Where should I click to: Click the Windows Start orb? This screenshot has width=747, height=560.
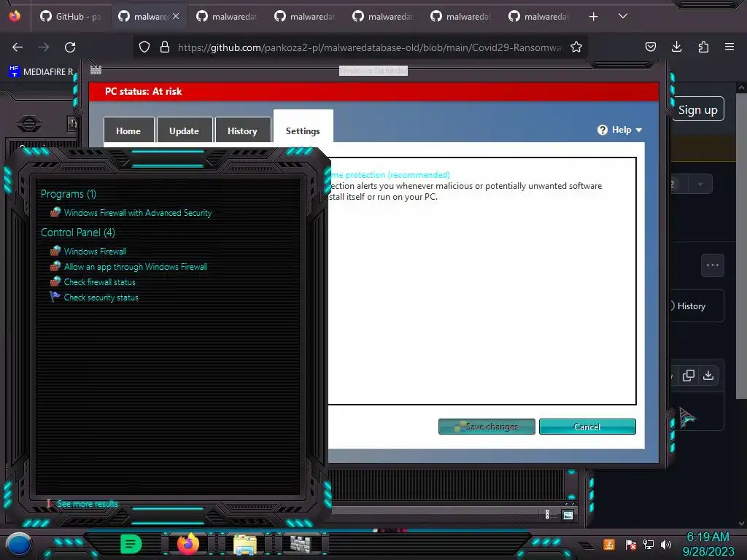[19, 545]
